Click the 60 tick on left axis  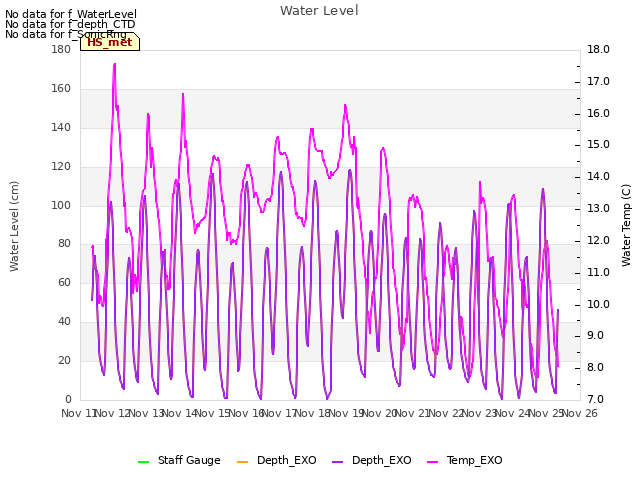pyautogui.click(x=64, y=282)
